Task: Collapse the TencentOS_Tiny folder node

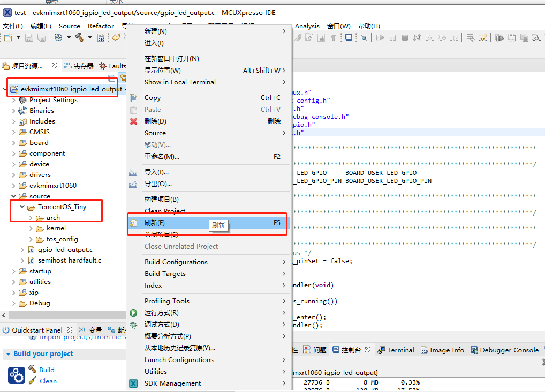Action: tap(22, 207)
